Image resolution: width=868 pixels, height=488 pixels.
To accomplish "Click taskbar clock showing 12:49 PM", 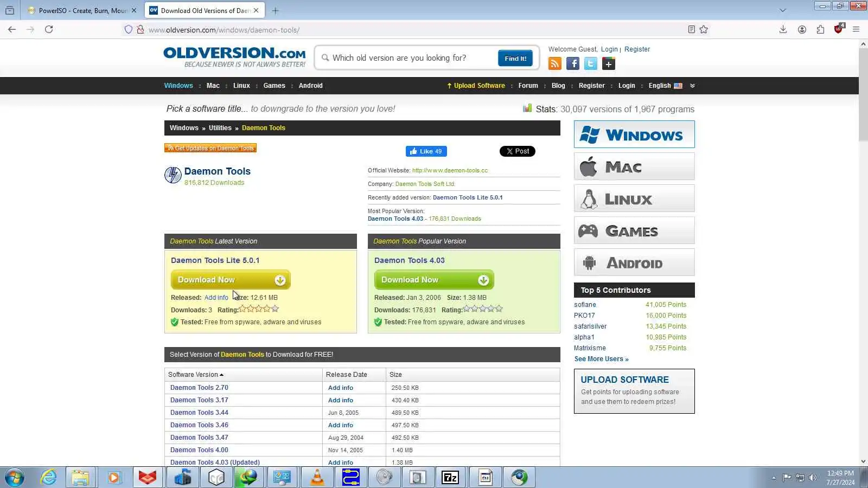I will coord(840,478).
